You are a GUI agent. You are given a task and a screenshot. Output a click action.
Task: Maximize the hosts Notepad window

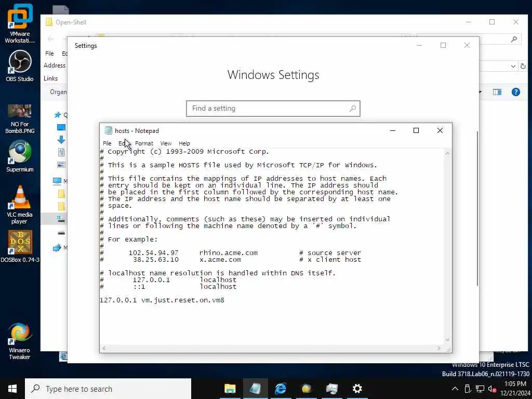pos(416,130)
